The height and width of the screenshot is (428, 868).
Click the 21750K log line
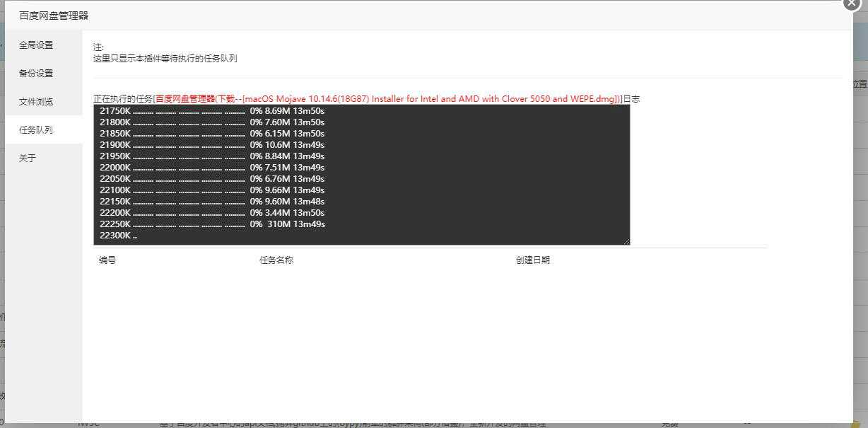[x=212, y=111]
